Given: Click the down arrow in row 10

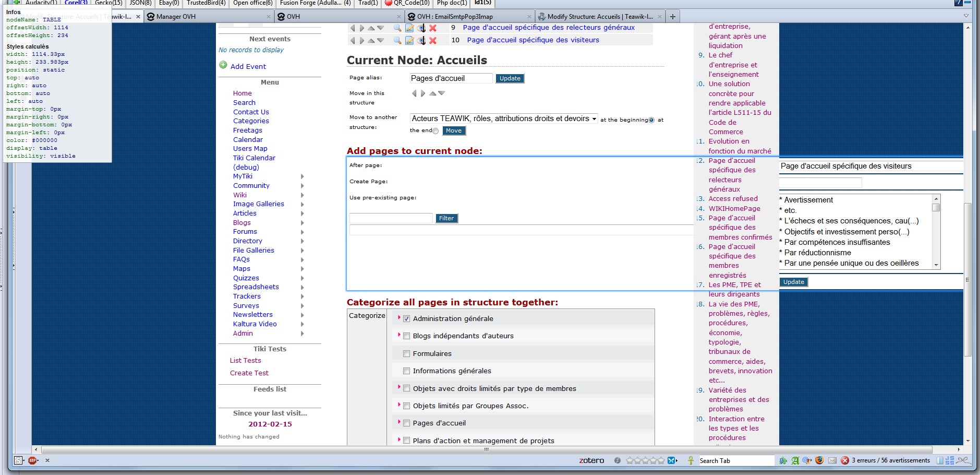Looking at the screenshot, I should coord(380,40).
